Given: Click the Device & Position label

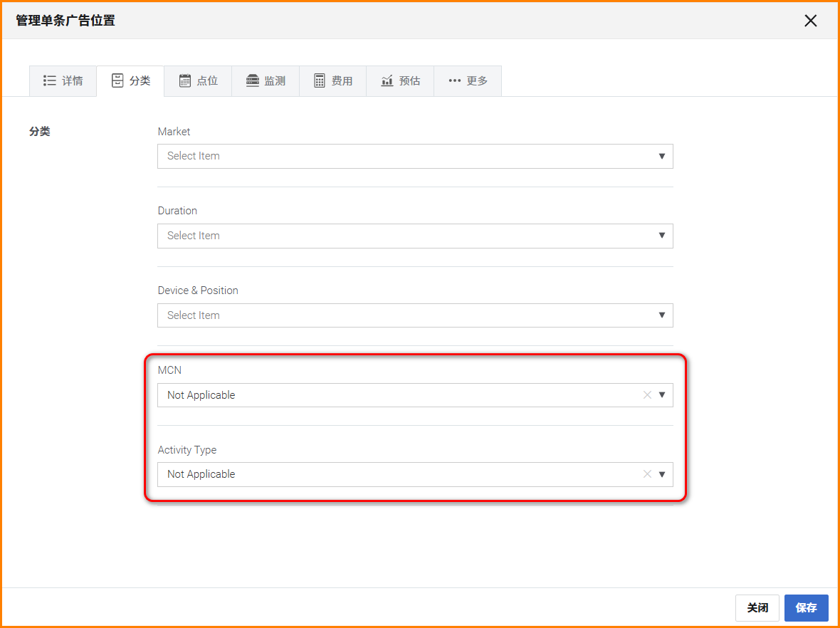Looking at the screenshot, I should point(198,291).
